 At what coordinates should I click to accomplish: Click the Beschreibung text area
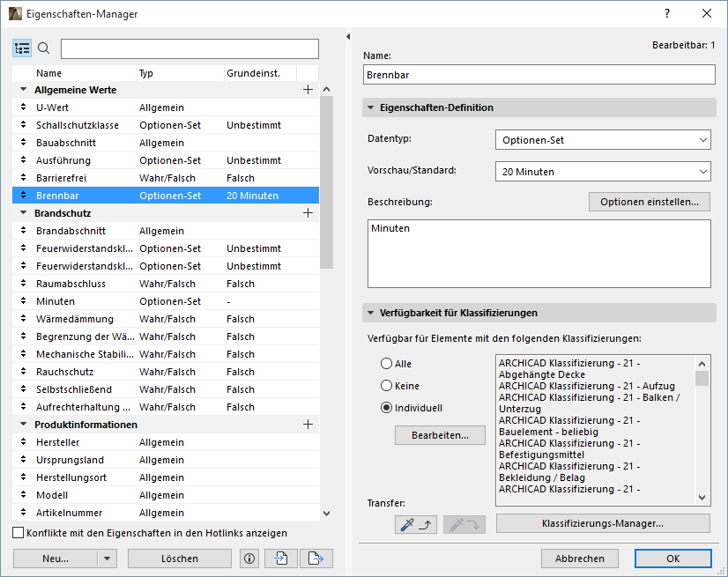[539, 254]
